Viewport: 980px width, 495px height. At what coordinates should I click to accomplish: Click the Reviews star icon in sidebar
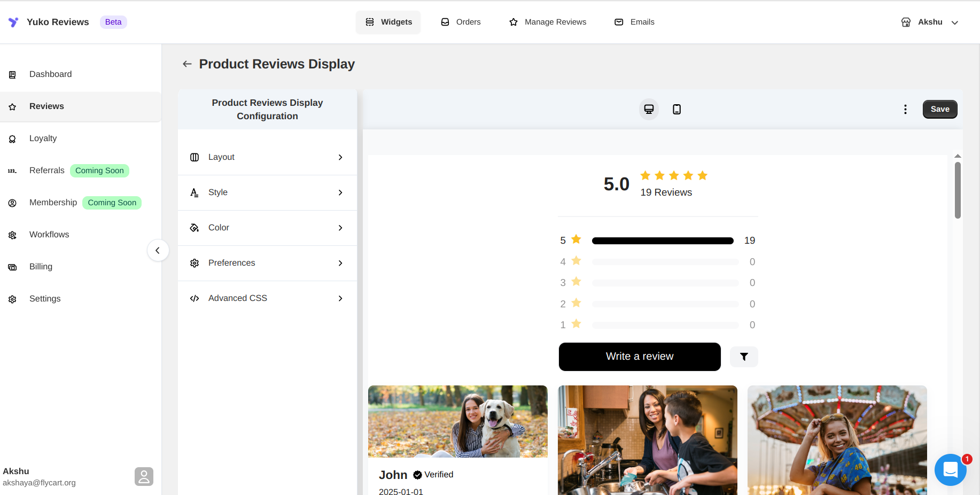click(x=12, y=107)
